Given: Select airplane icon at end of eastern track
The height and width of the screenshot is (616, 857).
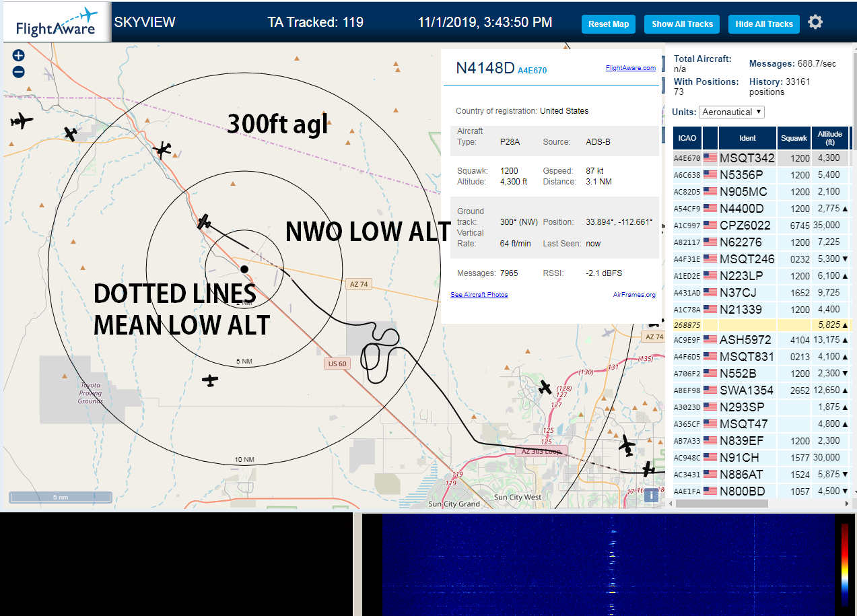Looking at the screenshot, I should (649, 469).
